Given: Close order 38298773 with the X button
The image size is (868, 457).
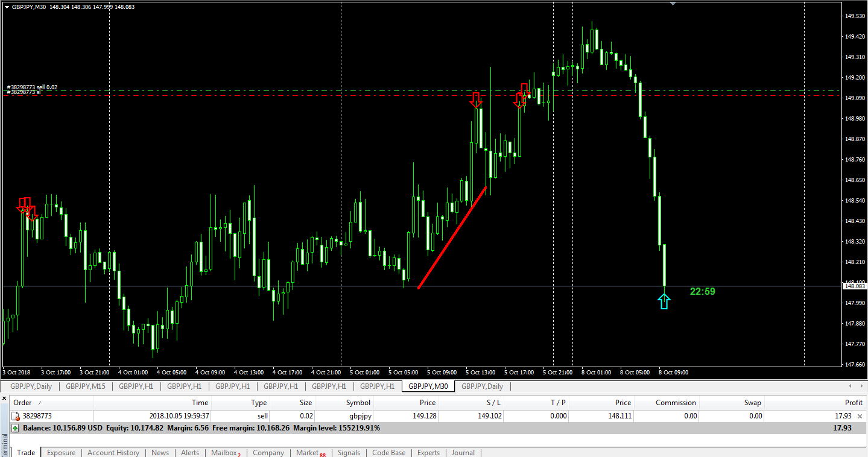Looking at the screenshot, I should click(860, 416).
